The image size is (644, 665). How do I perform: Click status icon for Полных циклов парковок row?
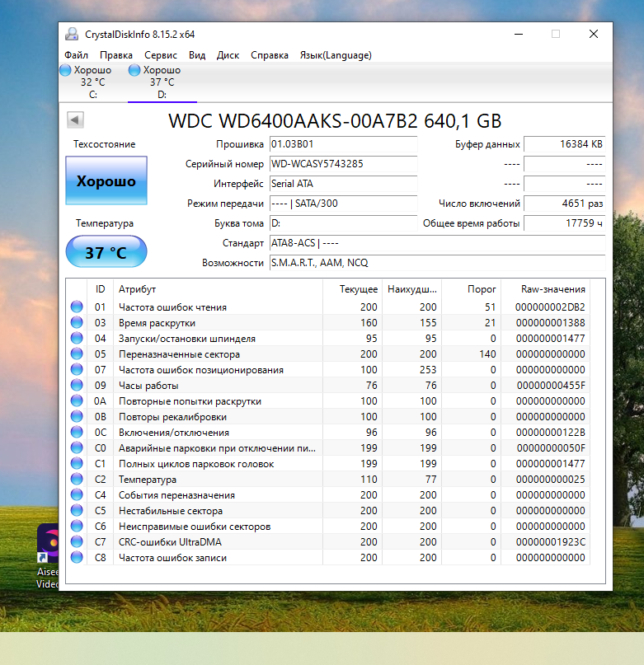click(77, 464)
